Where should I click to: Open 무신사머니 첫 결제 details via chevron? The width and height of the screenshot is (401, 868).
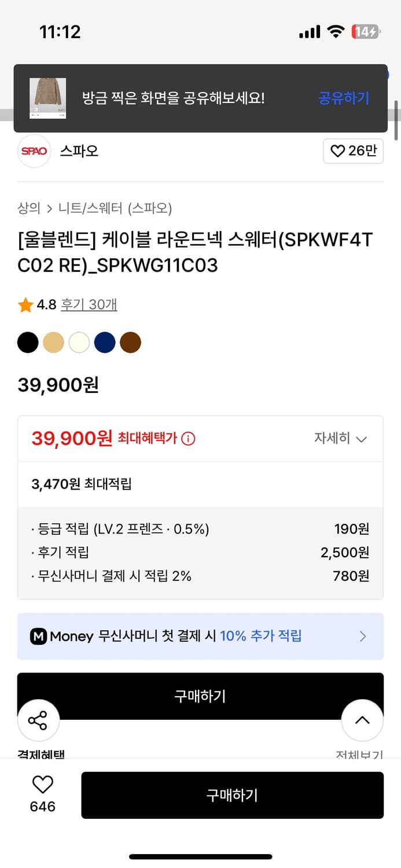(363, 635)
